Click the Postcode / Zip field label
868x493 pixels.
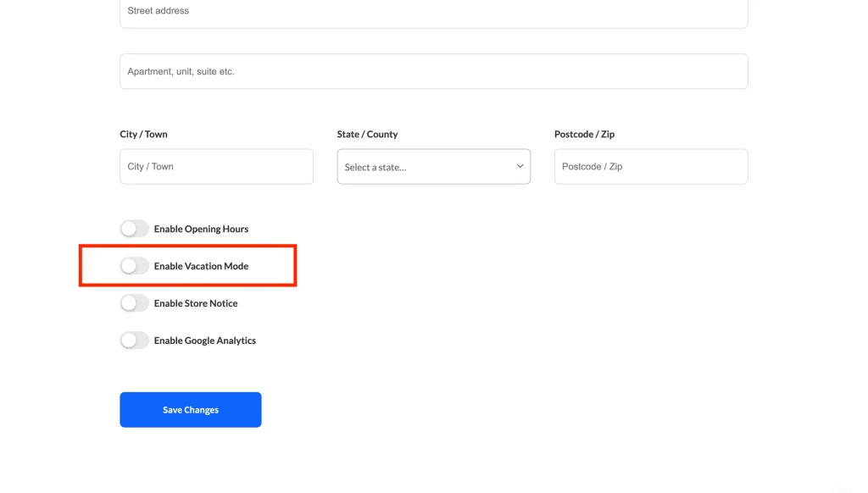tap(584, 134)
